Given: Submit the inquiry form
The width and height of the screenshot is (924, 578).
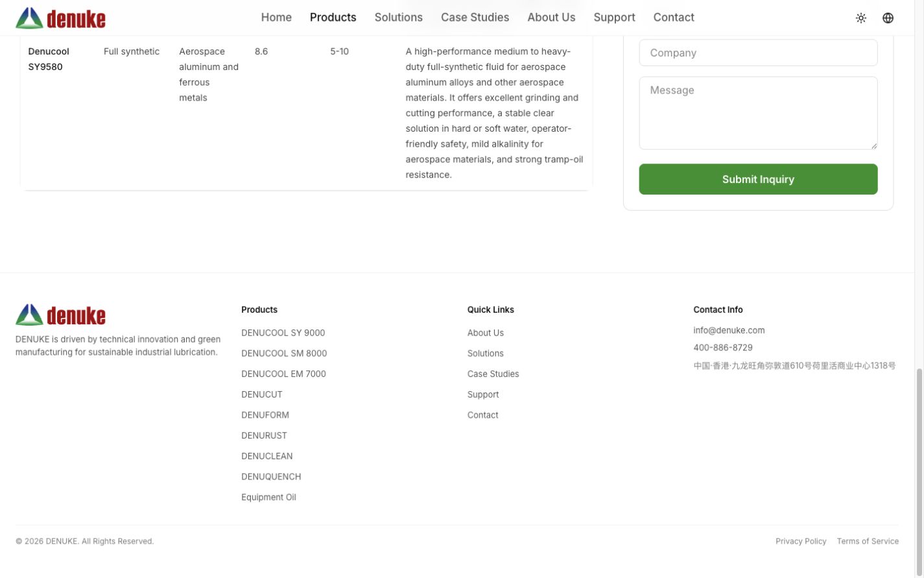Looking at the screenshot, I should tap(758, 179).
